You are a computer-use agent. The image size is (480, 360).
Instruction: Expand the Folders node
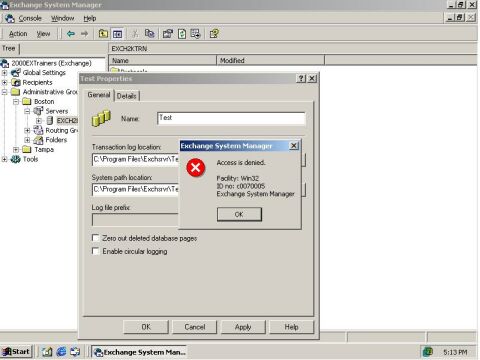(x=27, y=140)
